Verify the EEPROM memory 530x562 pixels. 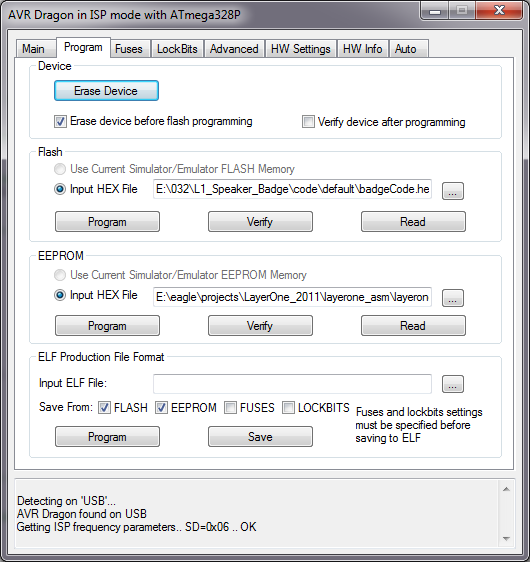[x=260, y=325]
